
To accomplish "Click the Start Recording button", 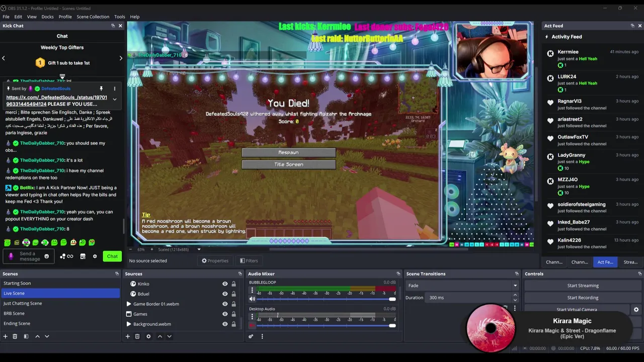I will click(x=583, y=298).
